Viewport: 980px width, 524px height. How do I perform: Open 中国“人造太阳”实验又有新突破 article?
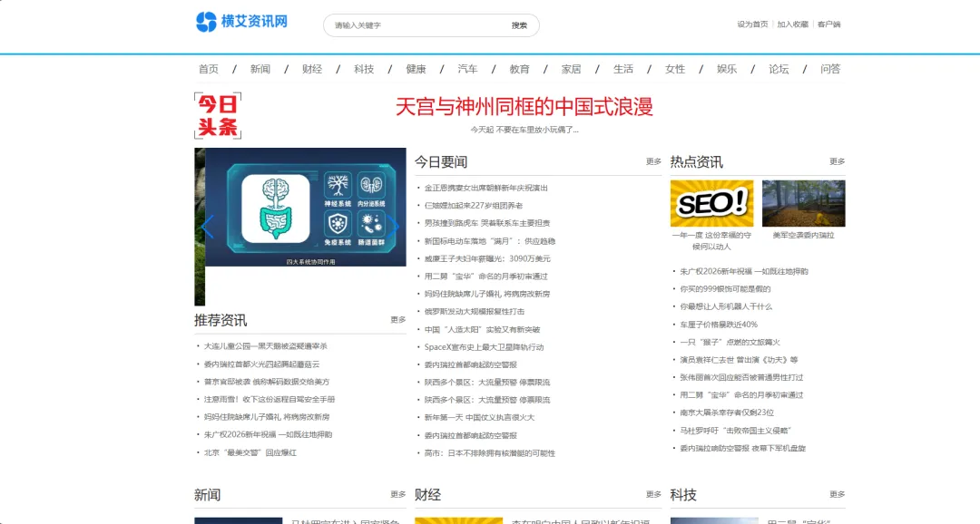click(x=482, y=330)
